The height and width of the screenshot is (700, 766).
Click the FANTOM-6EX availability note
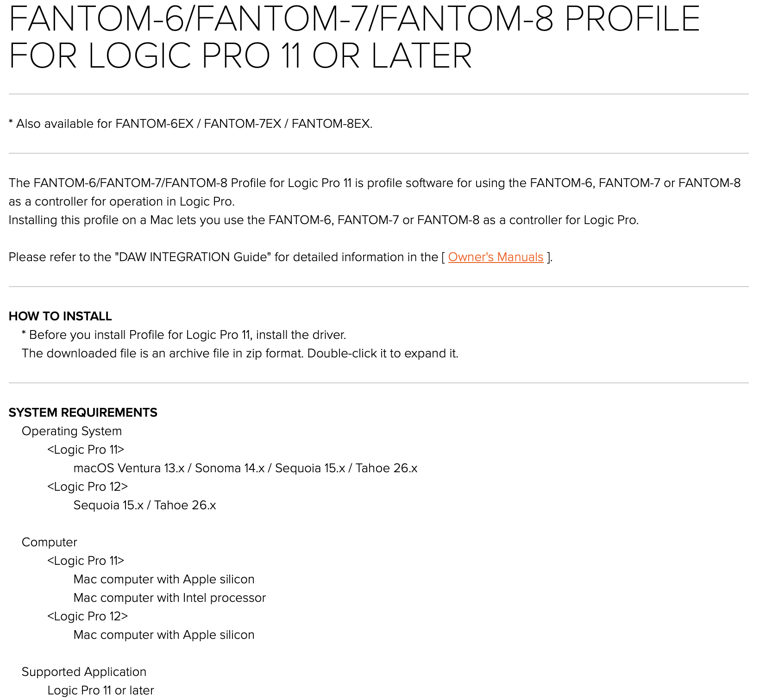[x=190, y=124]
